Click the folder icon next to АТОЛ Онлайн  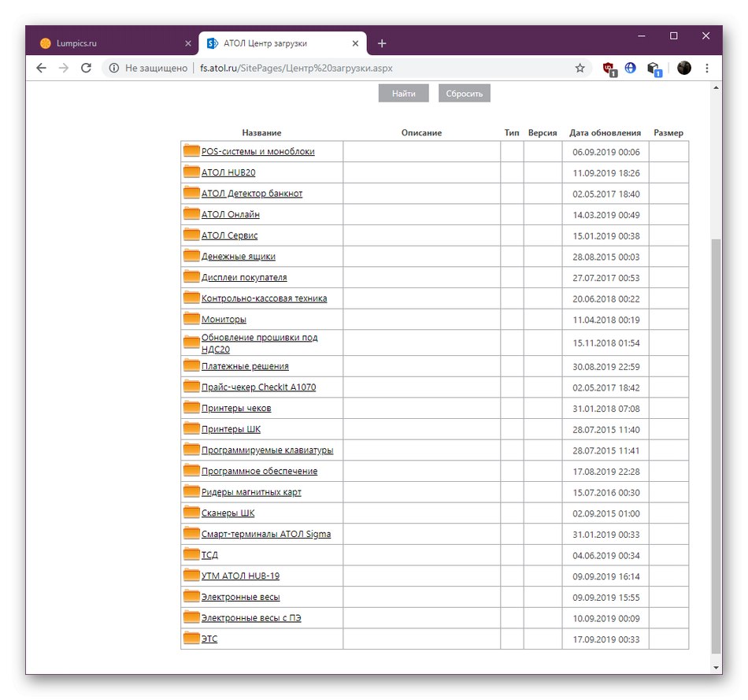(x=191, y=213)
